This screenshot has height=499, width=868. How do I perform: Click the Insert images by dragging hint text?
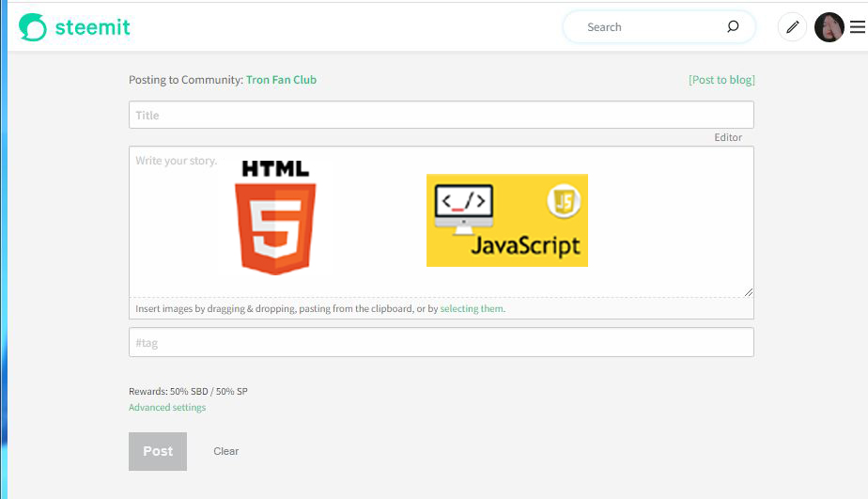[320, 308]
